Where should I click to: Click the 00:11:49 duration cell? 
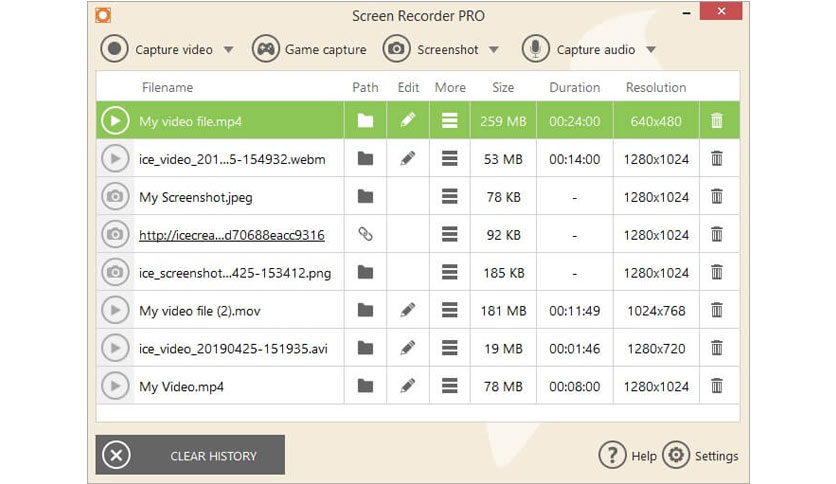575,311
